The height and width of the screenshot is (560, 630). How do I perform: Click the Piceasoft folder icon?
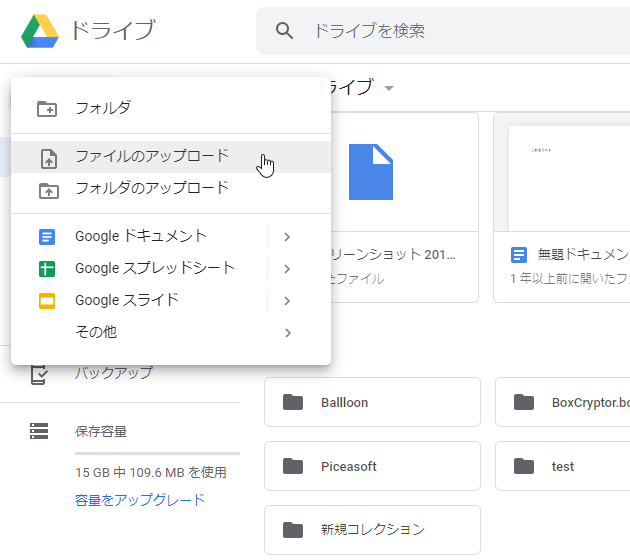point(293,466)
